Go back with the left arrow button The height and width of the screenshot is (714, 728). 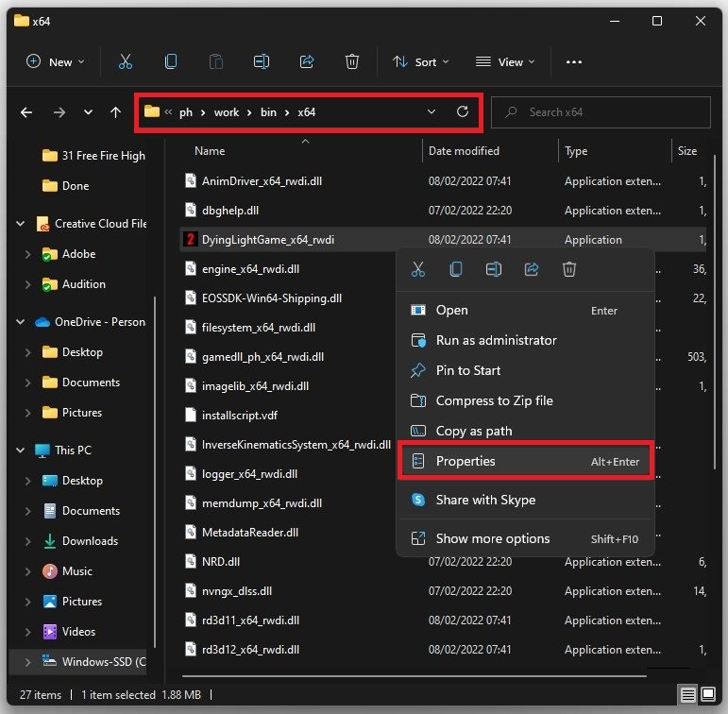(26, 112)
